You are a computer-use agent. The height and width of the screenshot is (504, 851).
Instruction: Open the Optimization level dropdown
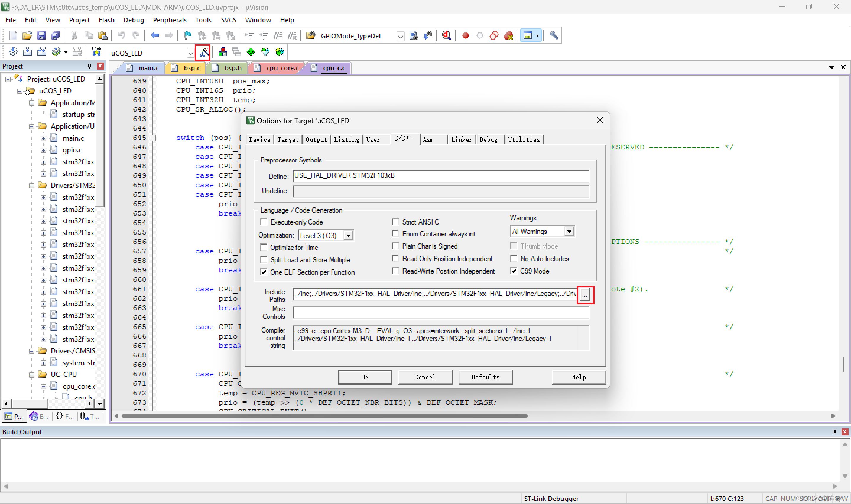click(348, 235)
